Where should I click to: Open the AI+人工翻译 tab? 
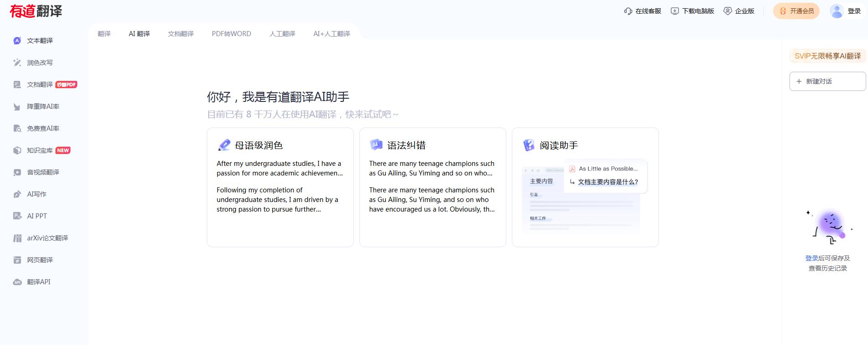pos(331,34)
